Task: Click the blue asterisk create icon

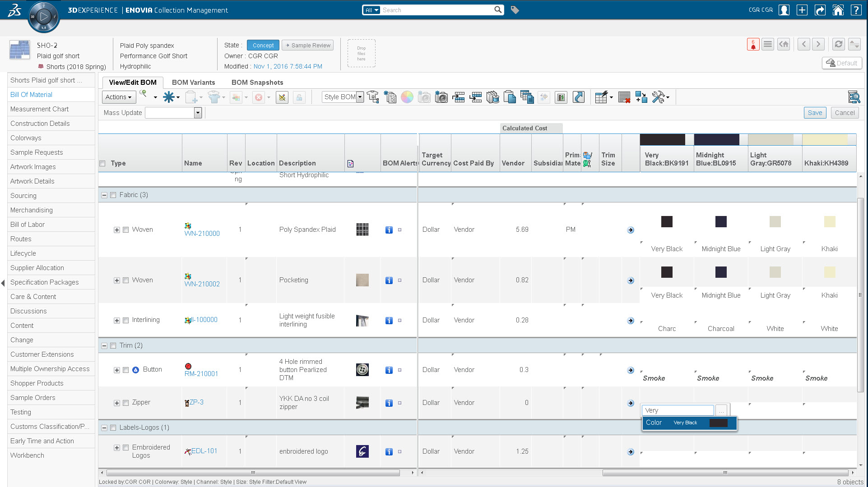Action: [x=169, y=97]
